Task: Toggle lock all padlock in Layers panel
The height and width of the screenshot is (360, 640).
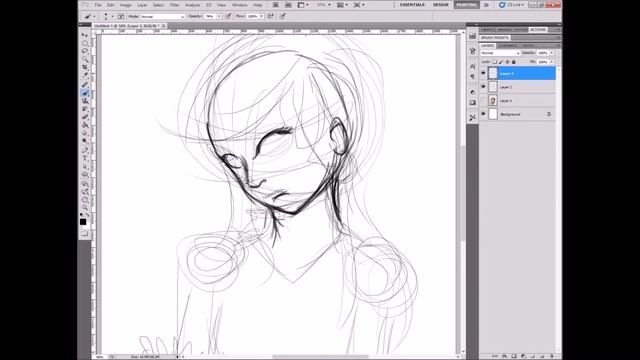Action: click(x=514, y=62)
